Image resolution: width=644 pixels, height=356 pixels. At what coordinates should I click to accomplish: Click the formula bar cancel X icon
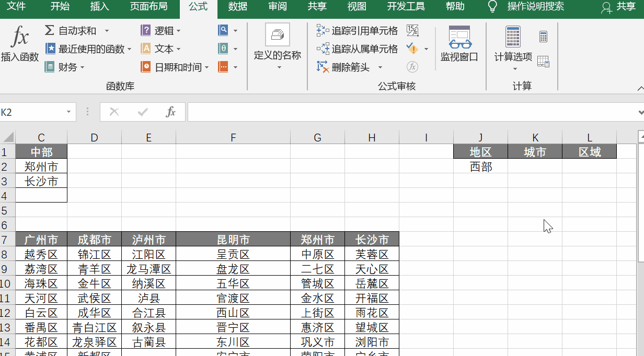(x=114, y=112)
